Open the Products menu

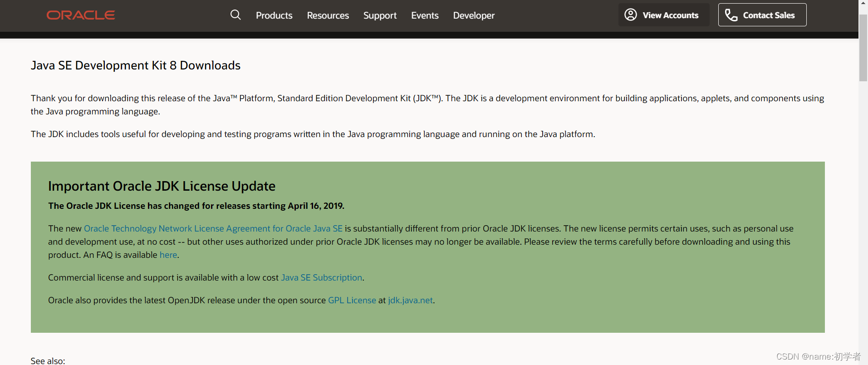point(274,15)
